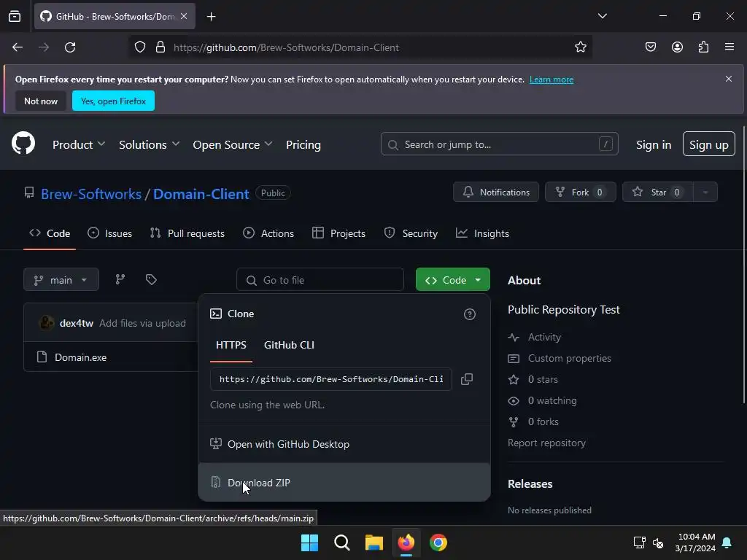
Task: Click the GitHub Octocat logo
Action: point(23,143)
